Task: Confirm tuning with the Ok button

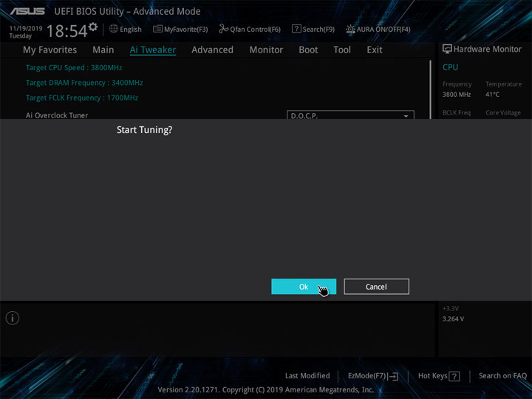Action: pos(304,287)
